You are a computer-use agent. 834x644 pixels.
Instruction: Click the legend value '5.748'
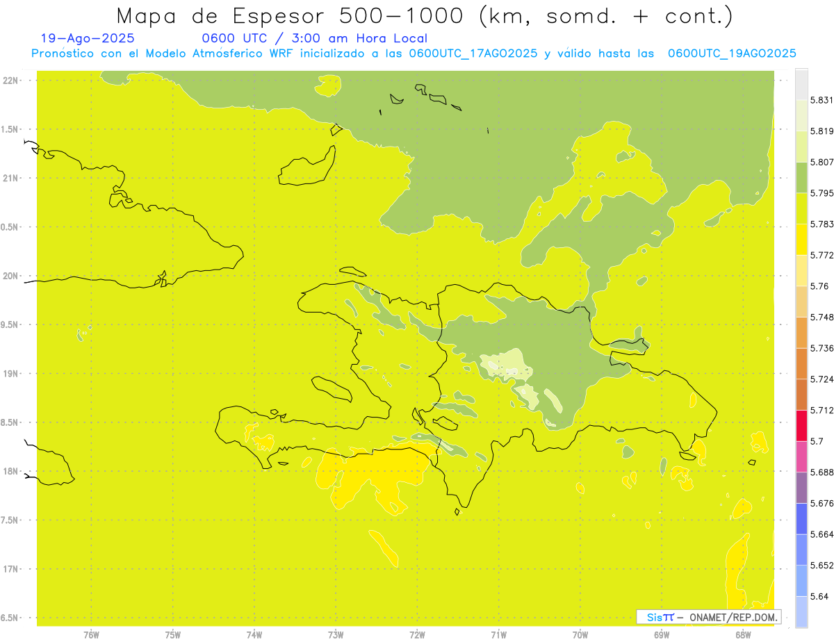(x=821, y=317)
